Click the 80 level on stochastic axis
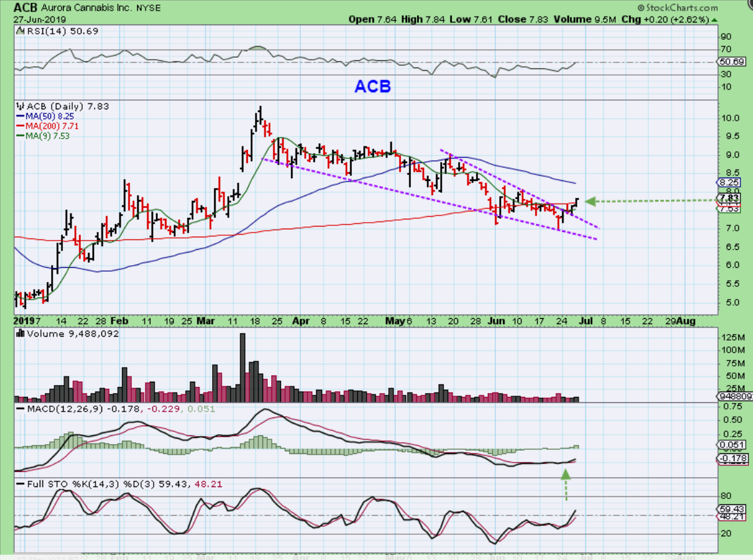 [x=726, y=496]
